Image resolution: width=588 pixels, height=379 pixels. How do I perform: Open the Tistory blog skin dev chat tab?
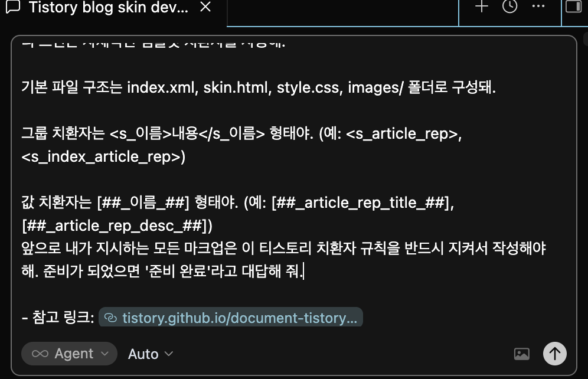(x=109, y=8)
